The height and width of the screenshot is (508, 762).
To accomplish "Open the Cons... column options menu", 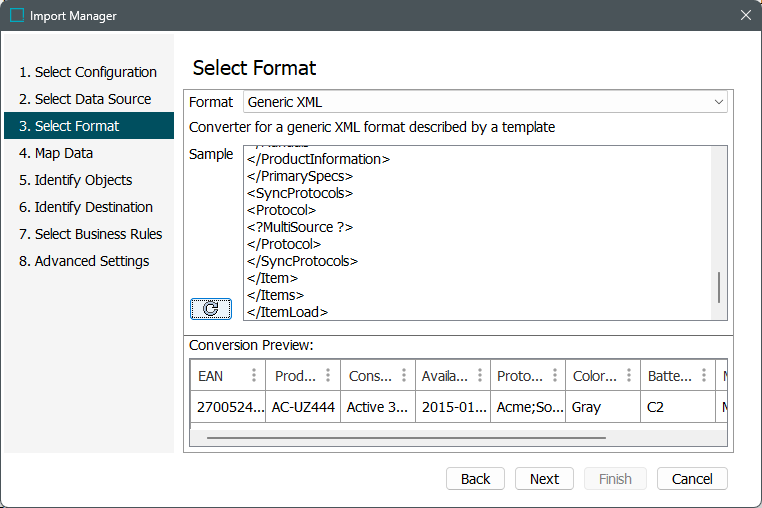I will (403, 376).
